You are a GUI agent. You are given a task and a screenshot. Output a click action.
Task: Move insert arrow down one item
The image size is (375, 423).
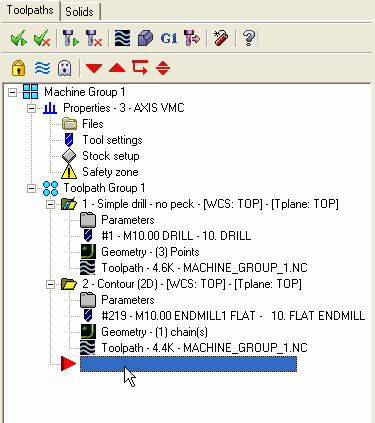[x=94, y=68]
